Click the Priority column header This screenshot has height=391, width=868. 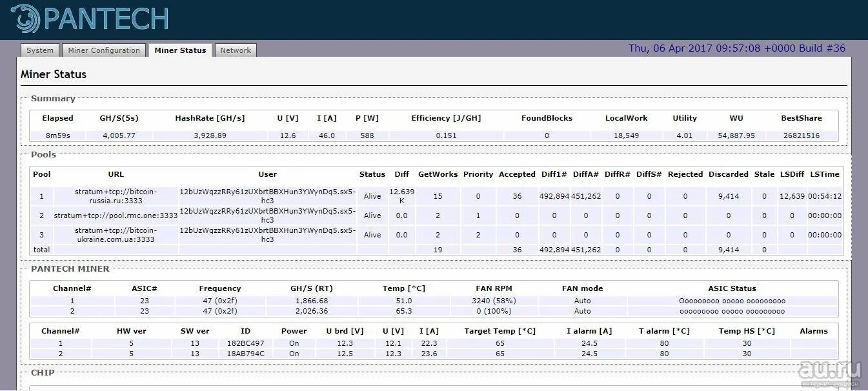click(478, 174)
